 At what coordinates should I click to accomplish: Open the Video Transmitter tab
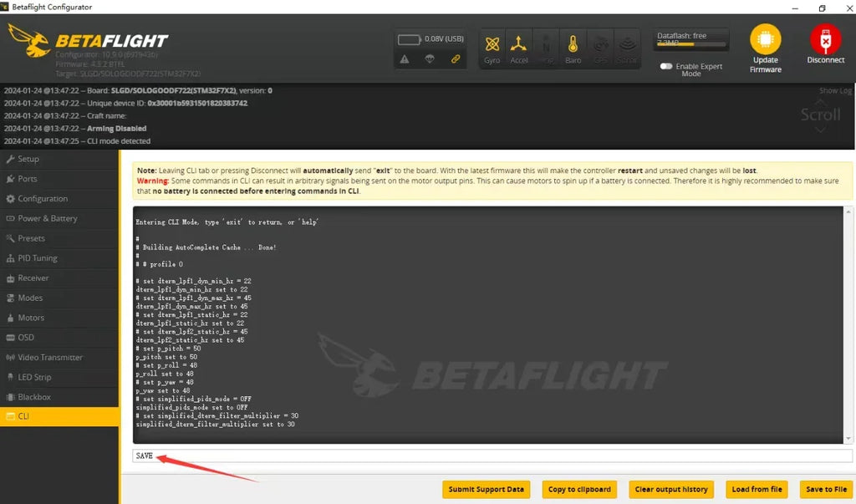(50, 358)
